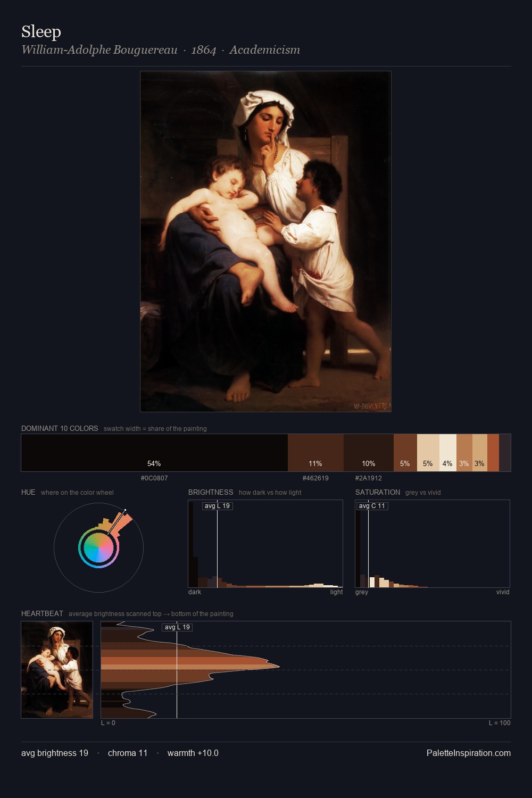Click the avg L 19 label in Heartbeat chart
This screenshot has width=532, height=798.
point(177,627)
